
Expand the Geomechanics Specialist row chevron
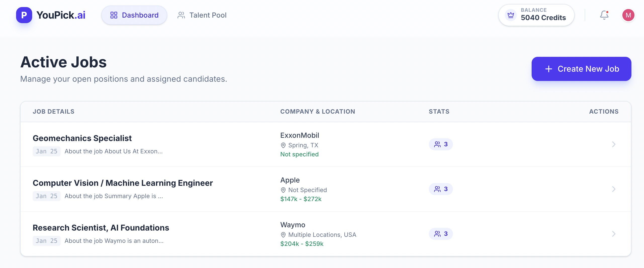pyautogui.click(x=614, y=144)
